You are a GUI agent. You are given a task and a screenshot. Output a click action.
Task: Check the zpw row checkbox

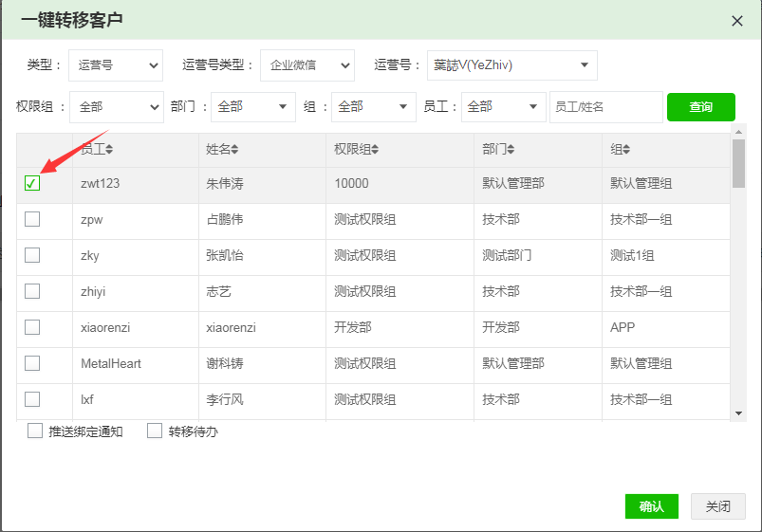pos(32,219)
